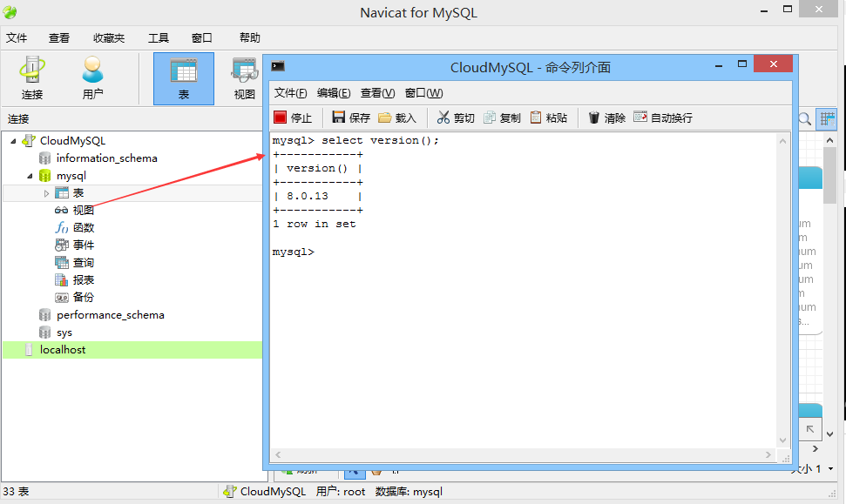Open the 窗口(W) menu in the console window
Screen dimensions: 846x504
(424, 93)
